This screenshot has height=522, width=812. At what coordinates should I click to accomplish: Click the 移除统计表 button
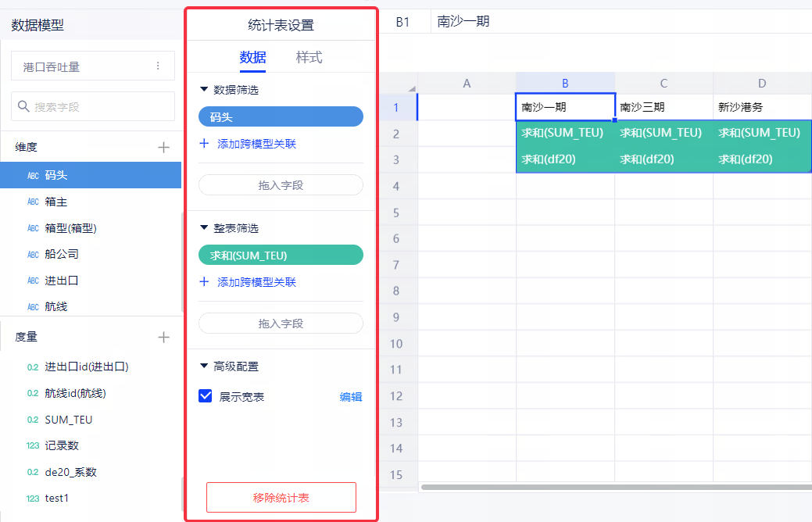pyautogui.click(x=281, y=497)
